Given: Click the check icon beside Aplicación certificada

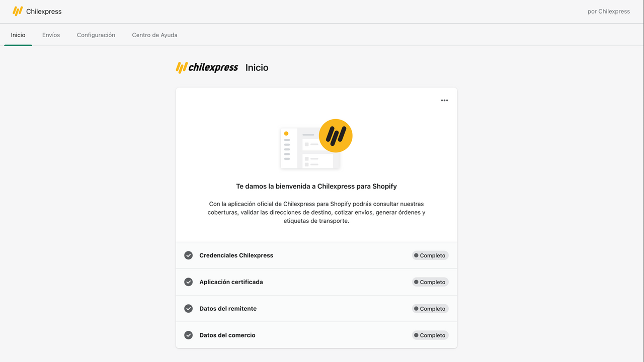Looking at the screenshot, I should coord(188,282).
